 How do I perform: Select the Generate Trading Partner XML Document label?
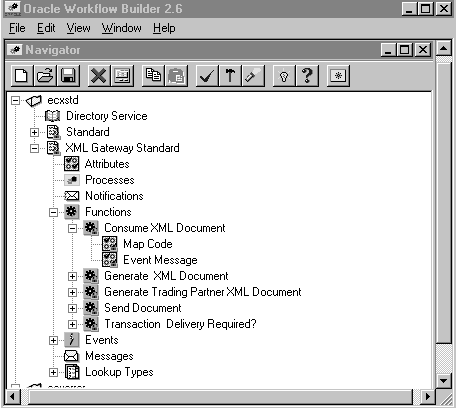tap(203, 292)
